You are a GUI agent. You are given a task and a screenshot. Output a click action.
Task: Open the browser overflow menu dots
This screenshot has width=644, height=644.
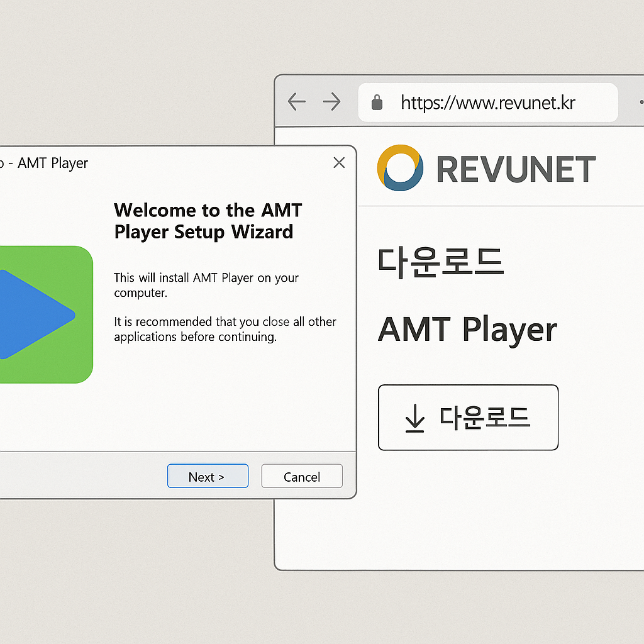pos(641,101)
